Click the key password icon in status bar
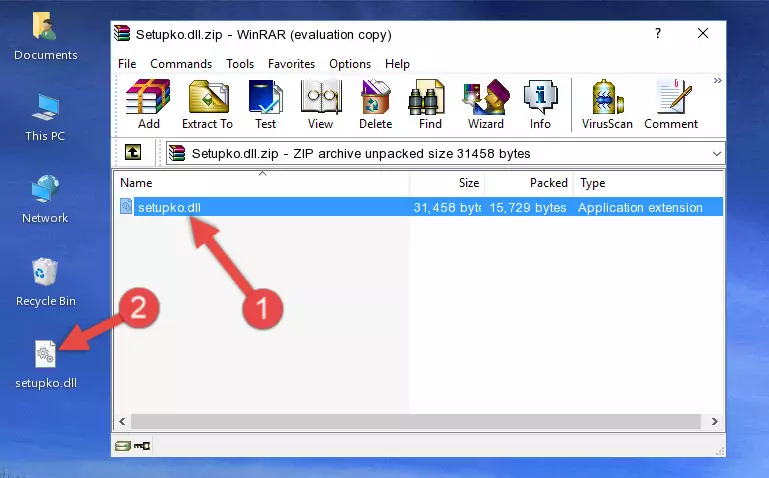The height and width of the screenshot is (478, 769). pyautogui.click(x=142, y=446)
